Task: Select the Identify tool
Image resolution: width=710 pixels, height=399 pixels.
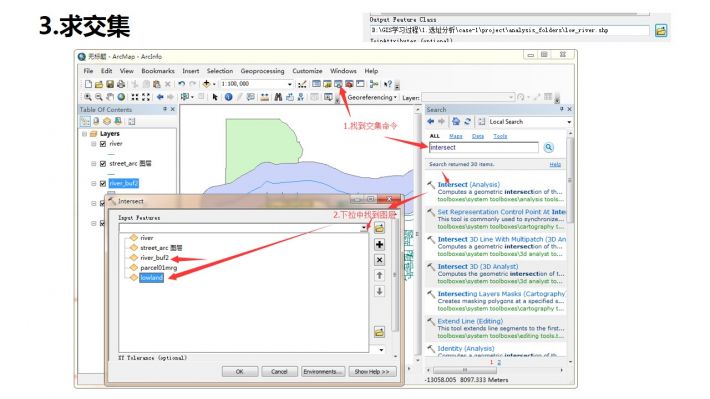Action: click(x=229, y=97)
